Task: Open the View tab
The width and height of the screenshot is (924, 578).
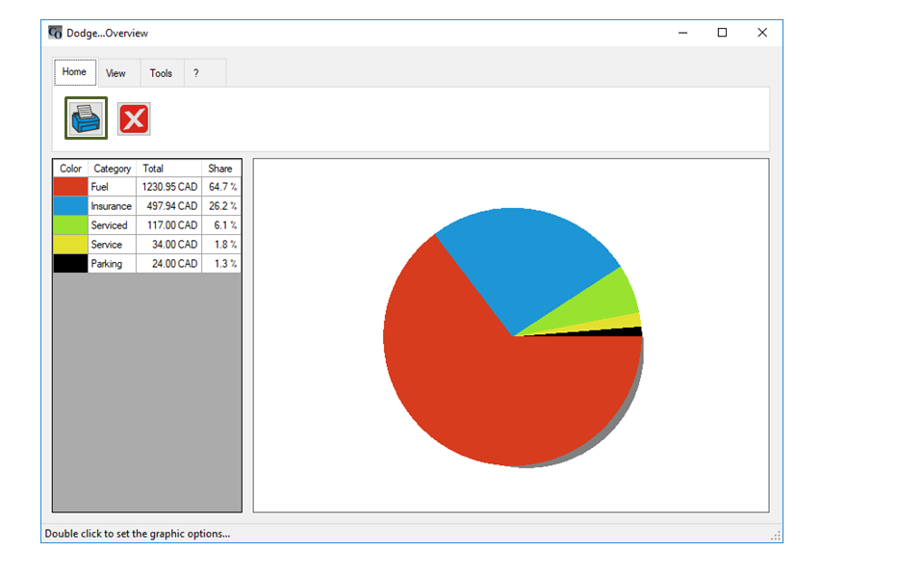Action: pos(115,73)
